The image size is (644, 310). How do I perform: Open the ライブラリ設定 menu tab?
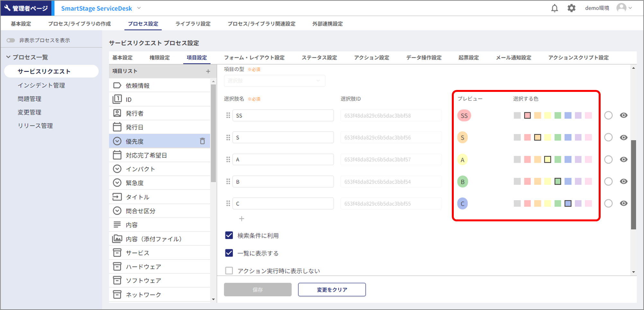193,24
